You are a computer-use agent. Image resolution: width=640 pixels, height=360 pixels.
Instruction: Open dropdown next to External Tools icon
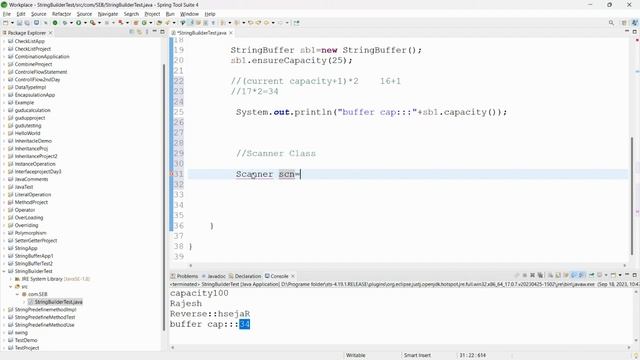pyautogui.click(x=99, y=23)
